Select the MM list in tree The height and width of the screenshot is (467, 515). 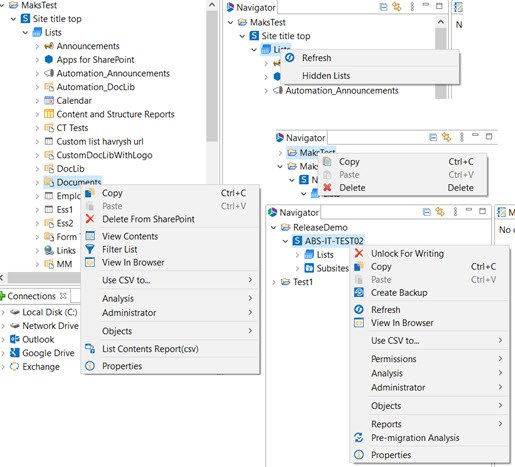pyautogui.click(x=64, y=264)
